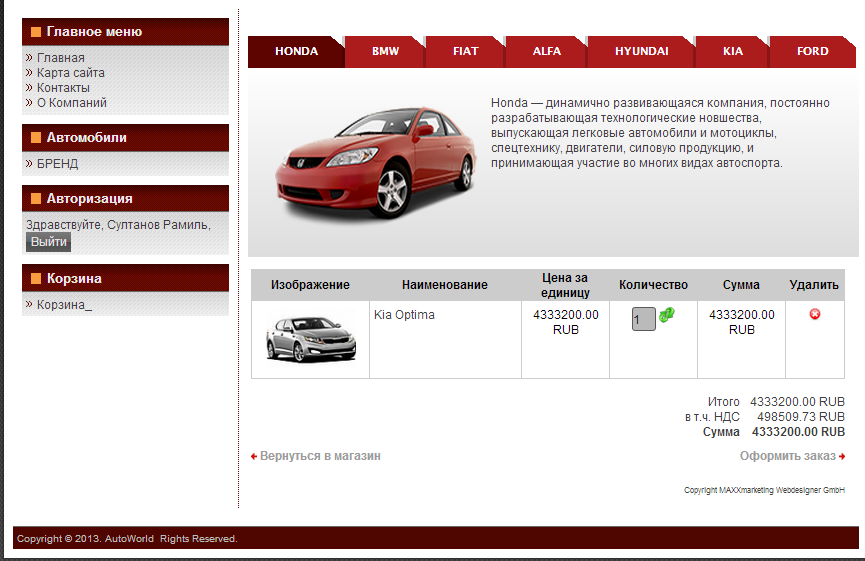This screenshot has height=561, width=865.
Task: Click greeting text Здравствуйте, Султанов Рамиль
Action: coord(118,225)
